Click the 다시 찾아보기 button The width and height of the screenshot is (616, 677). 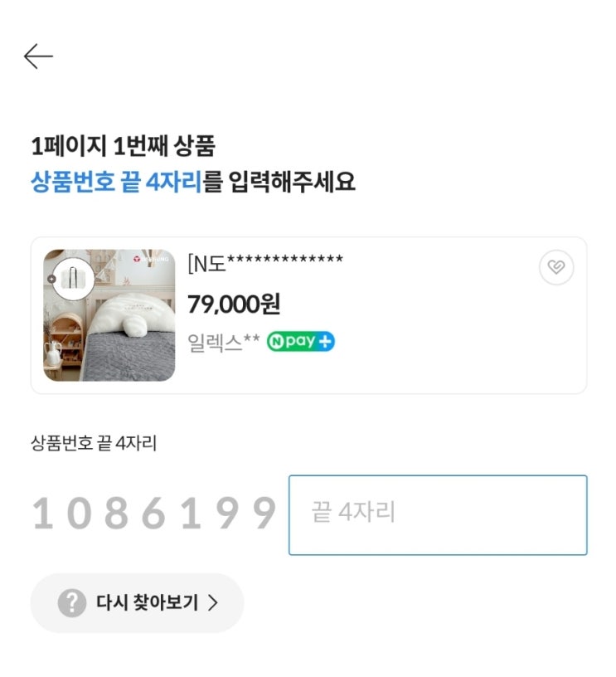(137, 602)
